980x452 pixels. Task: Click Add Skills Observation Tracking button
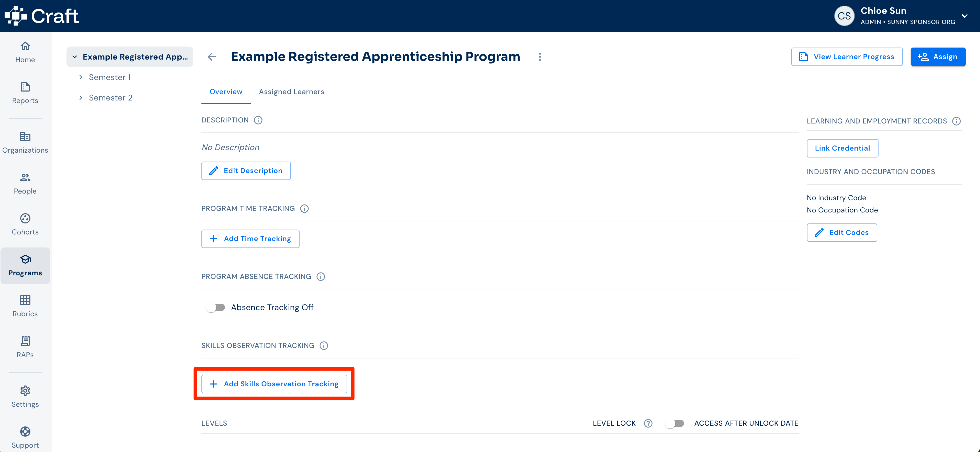(274, 384)
